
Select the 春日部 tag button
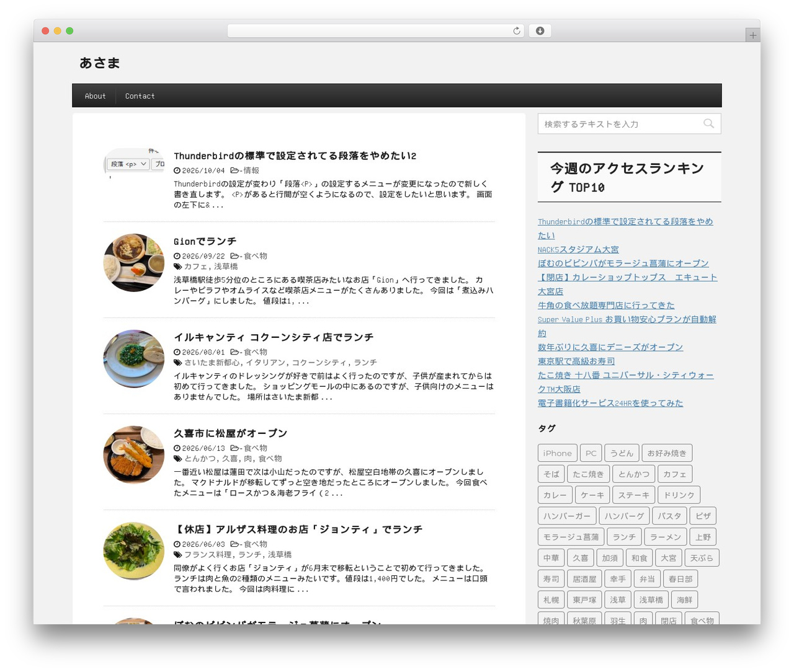coord(681,579)
